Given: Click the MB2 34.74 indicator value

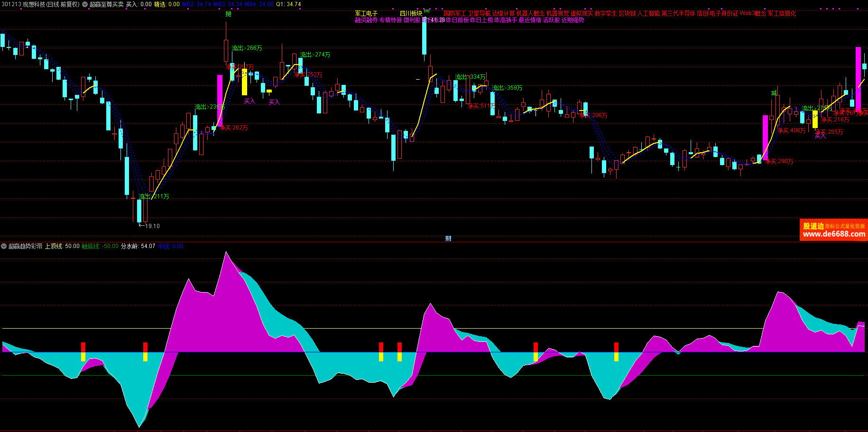Looking at the screenshot, I should pos(196,4).
